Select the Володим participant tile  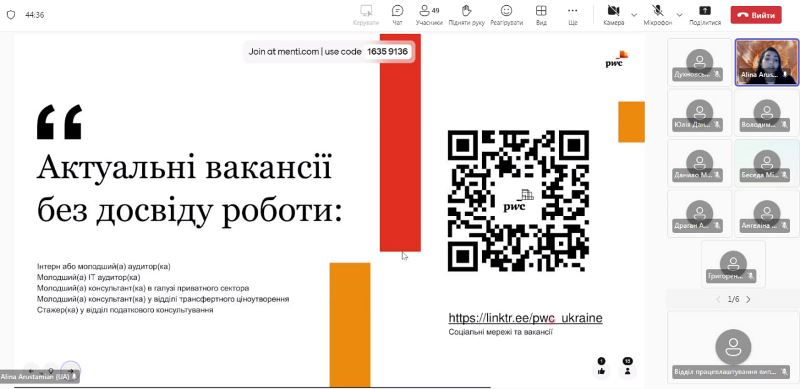(x=766, y=112)
